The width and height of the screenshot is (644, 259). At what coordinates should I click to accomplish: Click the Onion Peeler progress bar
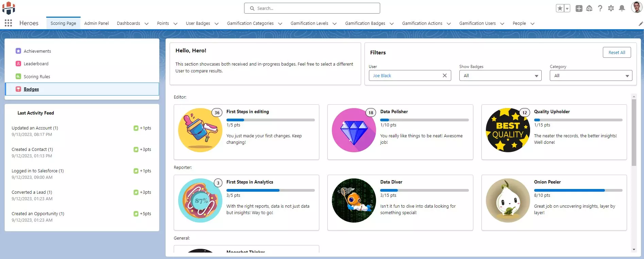578,190
